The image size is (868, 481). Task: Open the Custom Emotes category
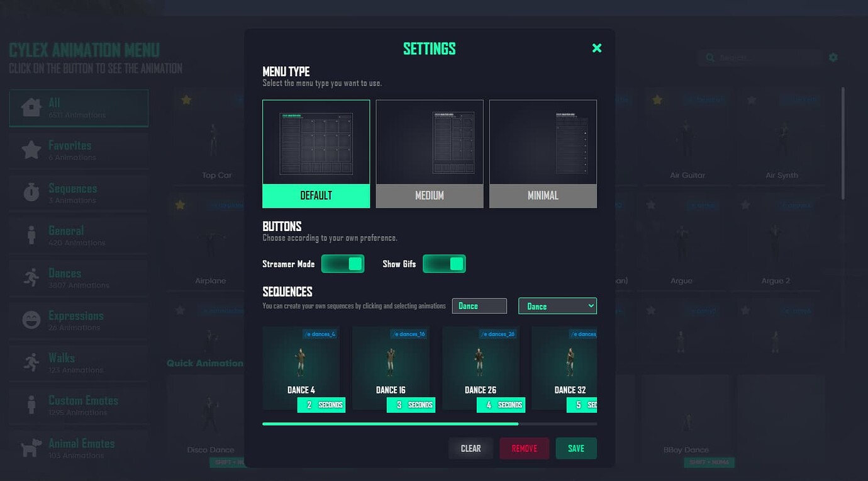click(79, 405)
